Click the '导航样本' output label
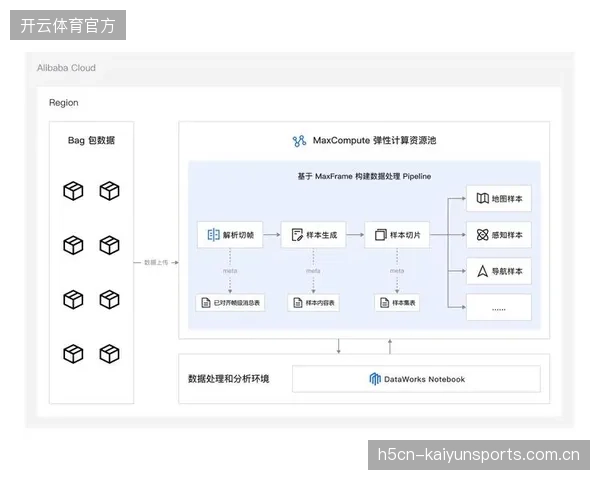Image resolution: width=600 pixels, height=480 pixels. 507,271
